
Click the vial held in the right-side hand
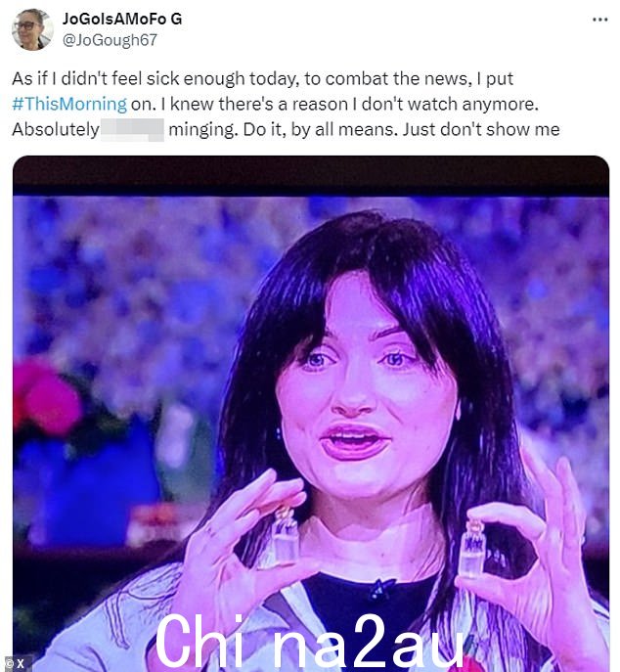point(471,550)
